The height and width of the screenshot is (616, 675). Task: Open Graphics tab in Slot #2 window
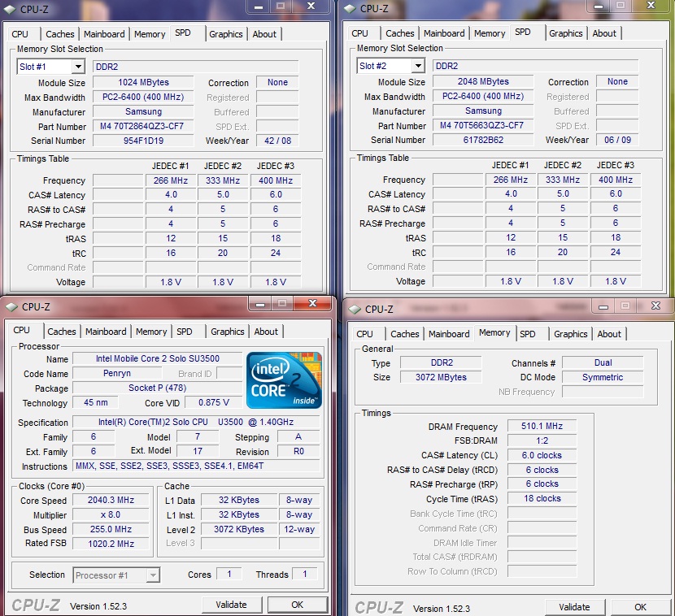[x=566, y=33]
